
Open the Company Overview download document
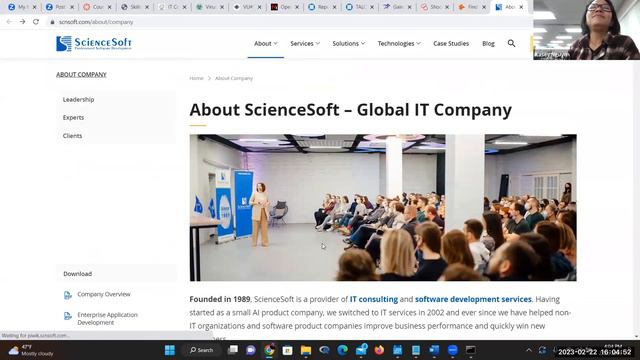tap(104, 294)
